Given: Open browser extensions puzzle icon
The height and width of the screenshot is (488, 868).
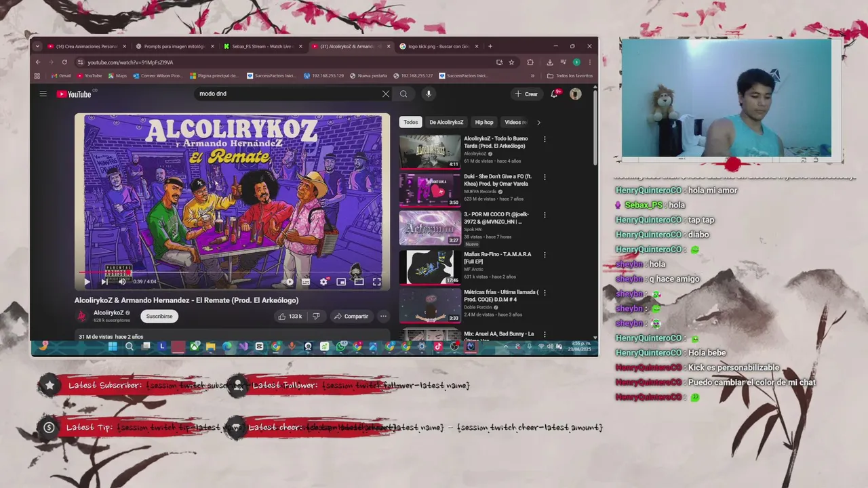Looking at the screenshot, I should click(530, 62).
